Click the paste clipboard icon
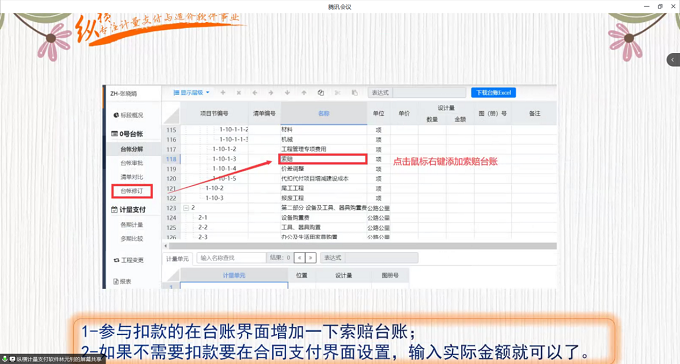This screenshot has width=680, height=364. [x=354, y=92]
